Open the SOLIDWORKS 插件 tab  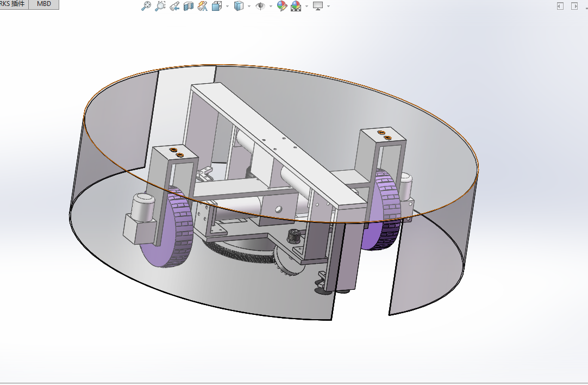point(14,4)
